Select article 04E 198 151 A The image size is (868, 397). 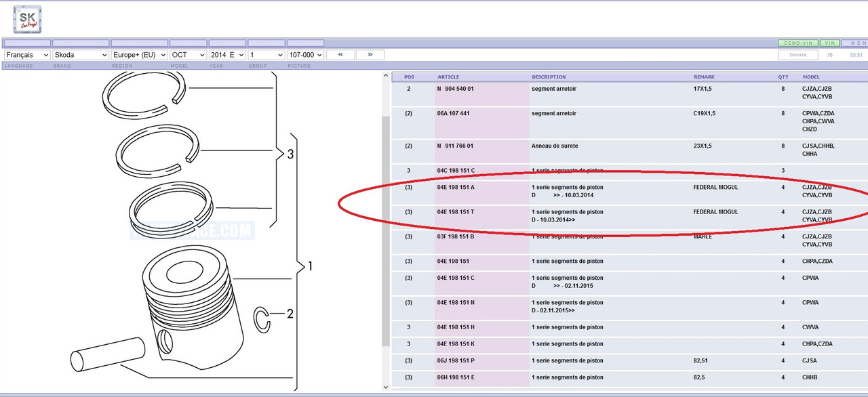point(456,187)
